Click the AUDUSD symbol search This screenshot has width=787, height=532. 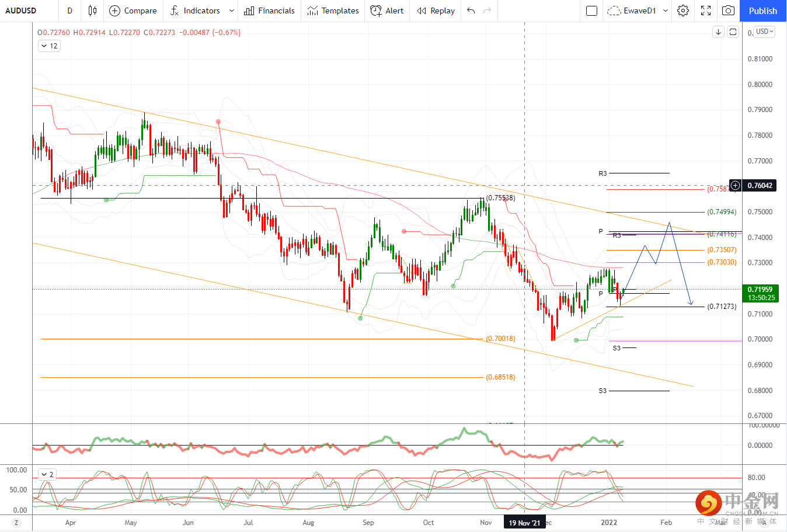pos(20,11)
